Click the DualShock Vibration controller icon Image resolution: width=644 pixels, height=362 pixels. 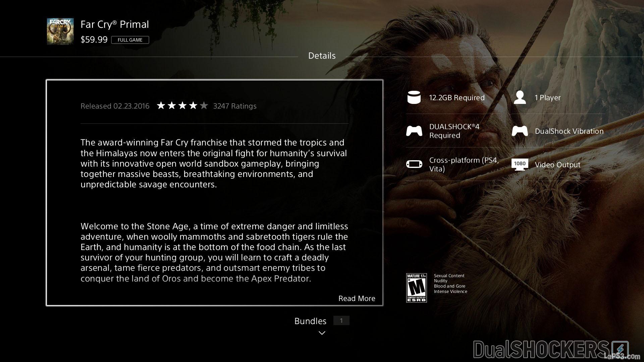[x=520, y=131]
